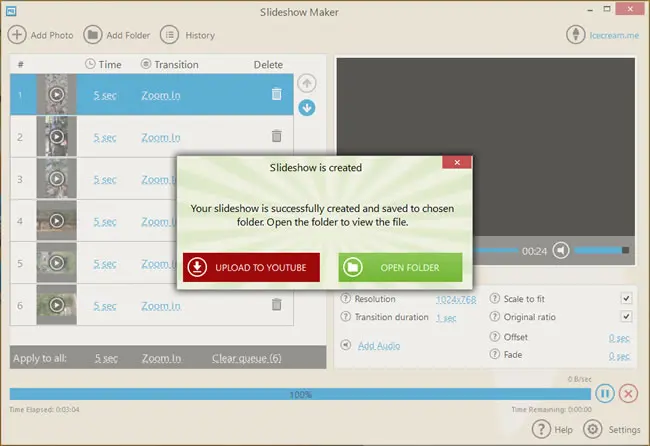Mute audio using the speaker icon
Image resolution: width=650 pixels, height=446 pixels.
coord(561,250)
